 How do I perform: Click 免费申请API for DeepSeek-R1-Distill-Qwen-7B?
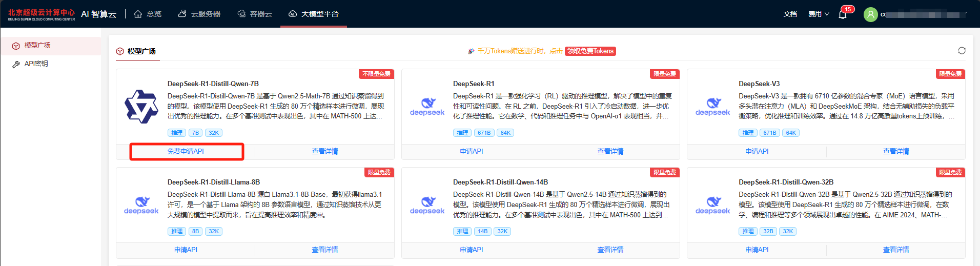(186, 152)
